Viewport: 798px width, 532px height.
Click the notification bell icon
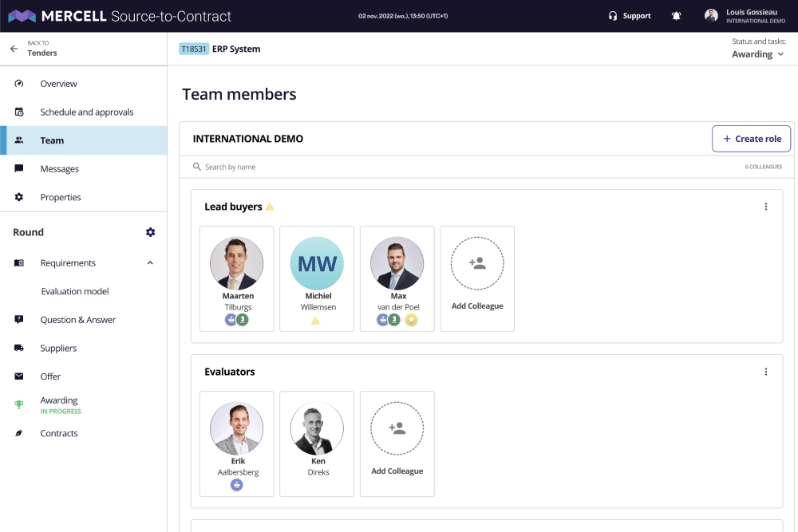[x=677, y=16]
